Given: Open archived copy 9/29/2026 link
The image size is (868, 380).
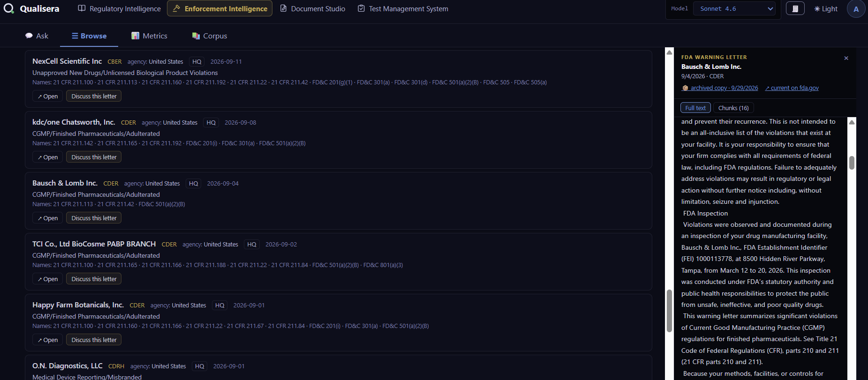Looking at the screenshot, I should [x=720, y=88].
